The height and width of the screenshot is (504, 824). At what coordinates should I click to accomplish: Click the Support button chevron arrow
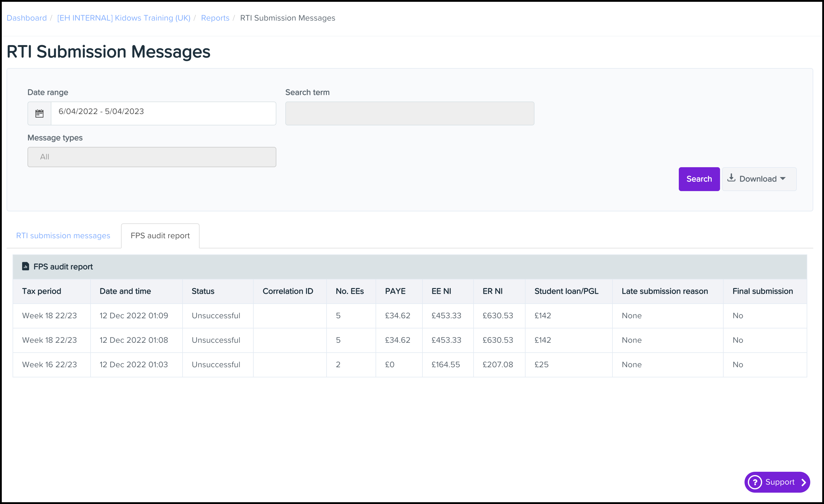[803, 482]
